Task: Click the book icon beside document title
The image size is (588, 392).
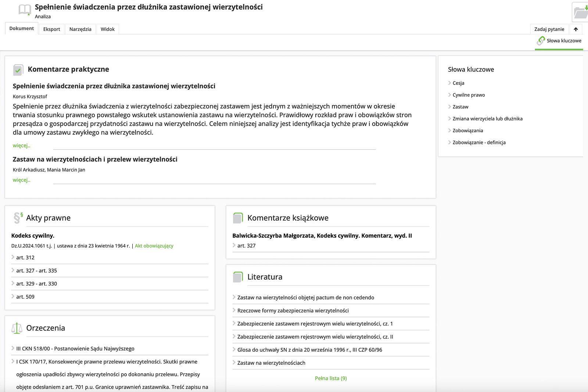Action: pyautogui.click(x=25, y=10)
